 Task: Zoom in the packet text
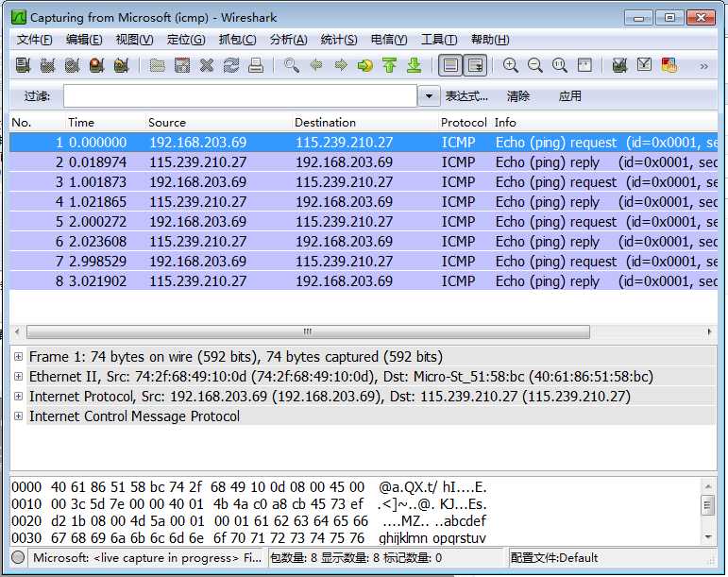point(511,65)
